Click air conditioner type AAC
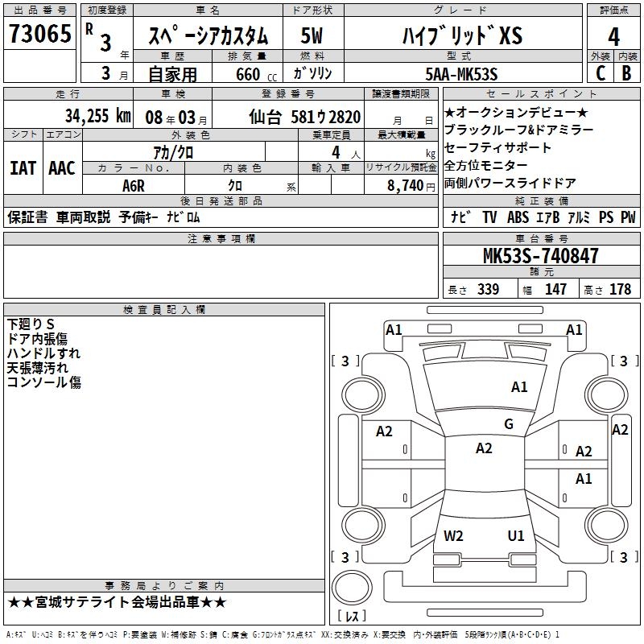The height and width of the screenshot is (644, 644). click(x=62, y=168)
